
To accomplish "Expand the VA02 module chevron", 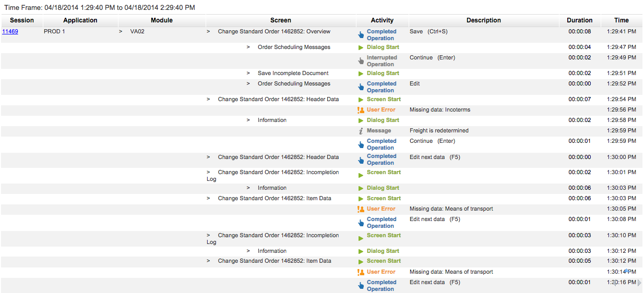I will coord(121,32).
